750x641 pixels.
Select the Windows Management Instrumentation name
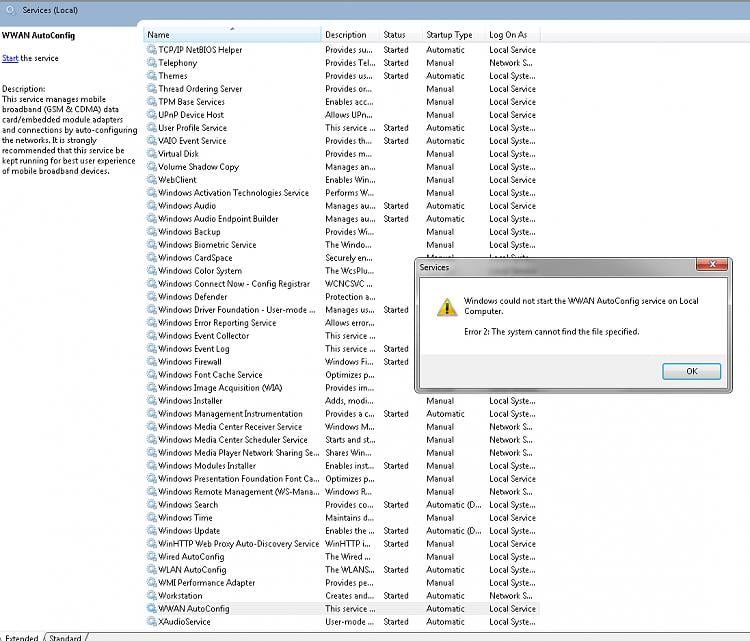pyautogui.click(x=231, y=414)
